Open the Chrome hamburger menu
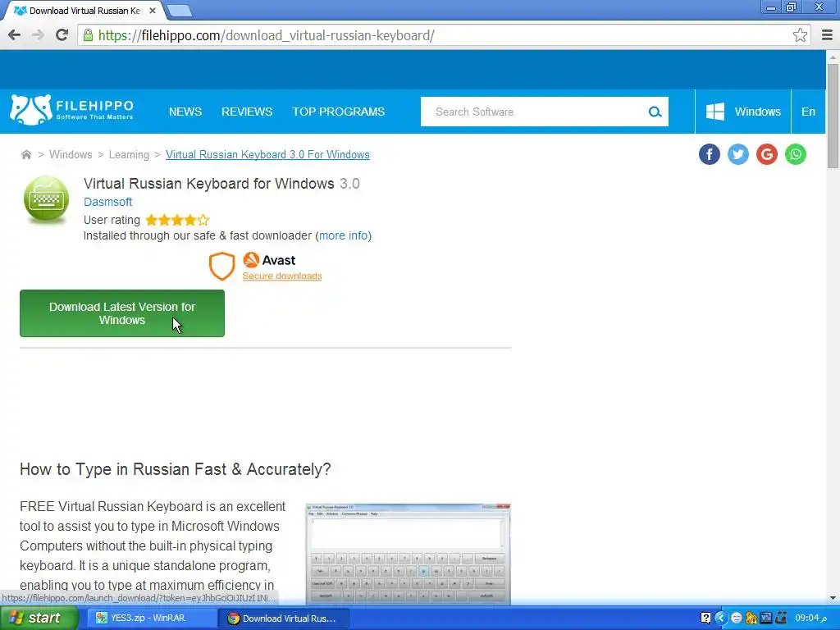Image resolution: width=840 pixels, height=630 pixels. [x=827, y=35]
